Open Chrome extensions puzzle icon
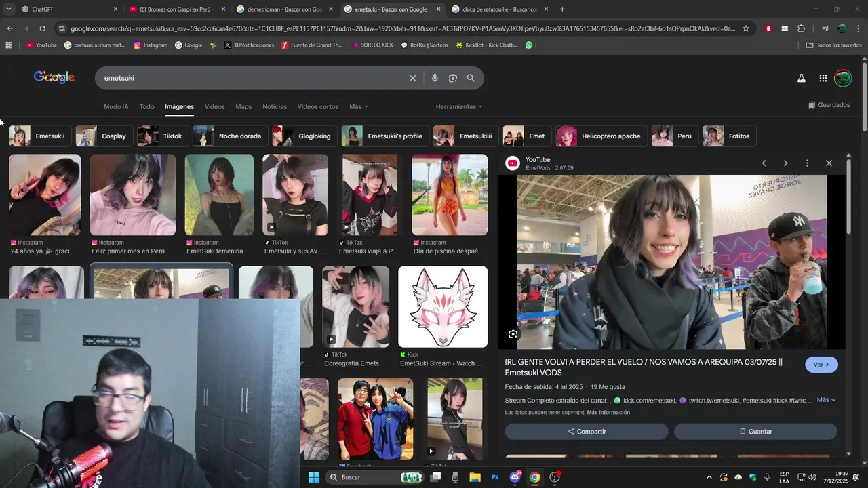This screenshot has width=868, height=488. (x=801, y=28)
